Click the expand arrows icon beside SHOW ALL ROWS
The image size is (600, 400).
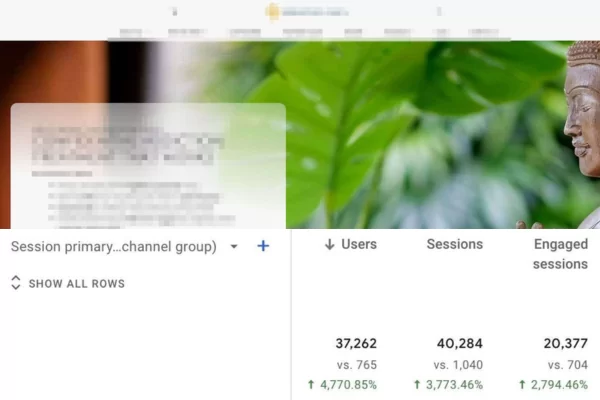15,283
